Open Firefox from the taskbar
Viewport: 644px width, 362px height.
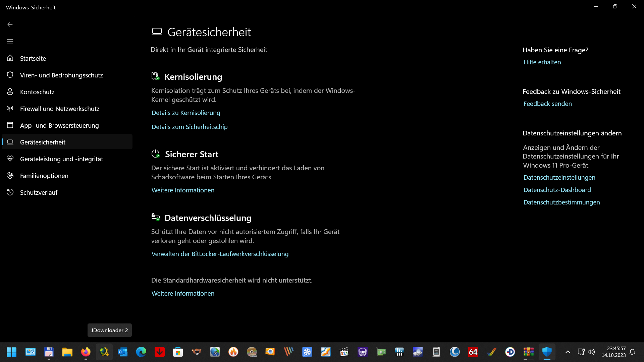click(86, 352)
